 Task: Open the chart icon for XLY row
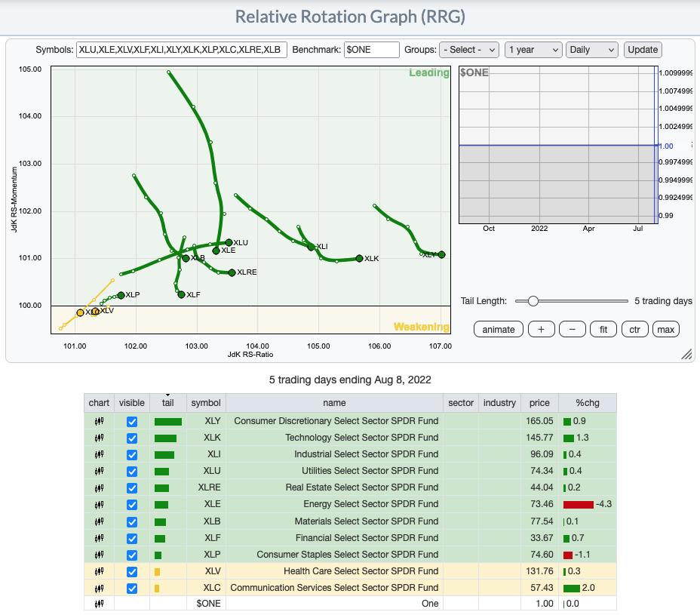tap(99, 421)
